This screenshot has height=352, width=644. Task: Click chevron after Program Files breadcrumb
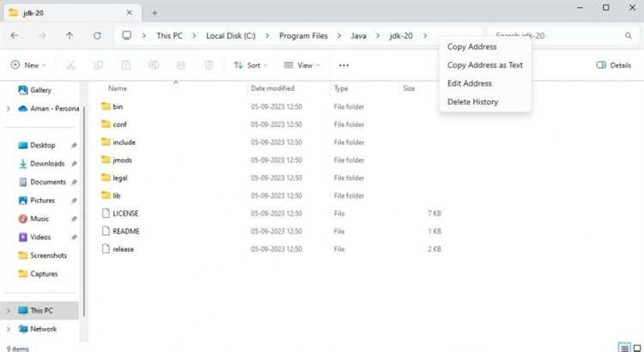point(339,36)
